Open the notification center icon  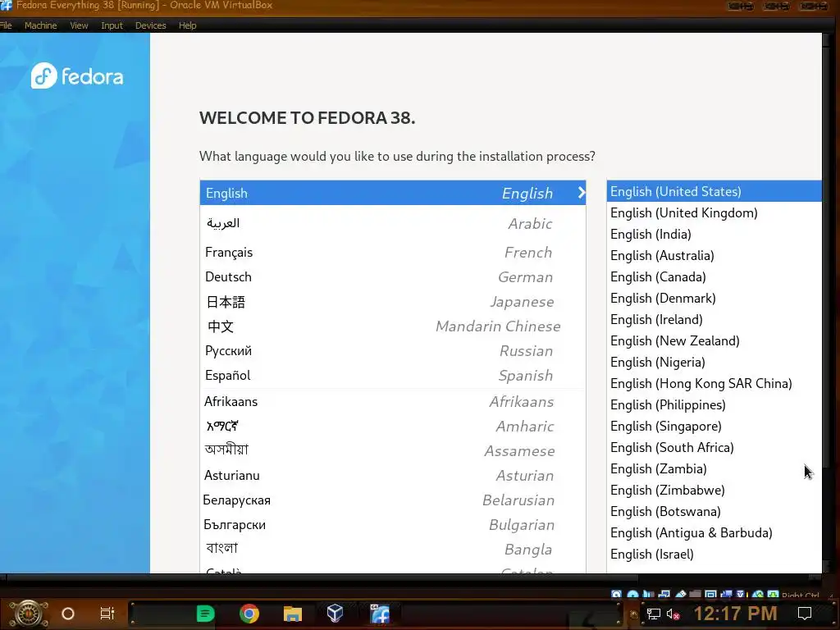pyautogui.click(x=805, y=614)
